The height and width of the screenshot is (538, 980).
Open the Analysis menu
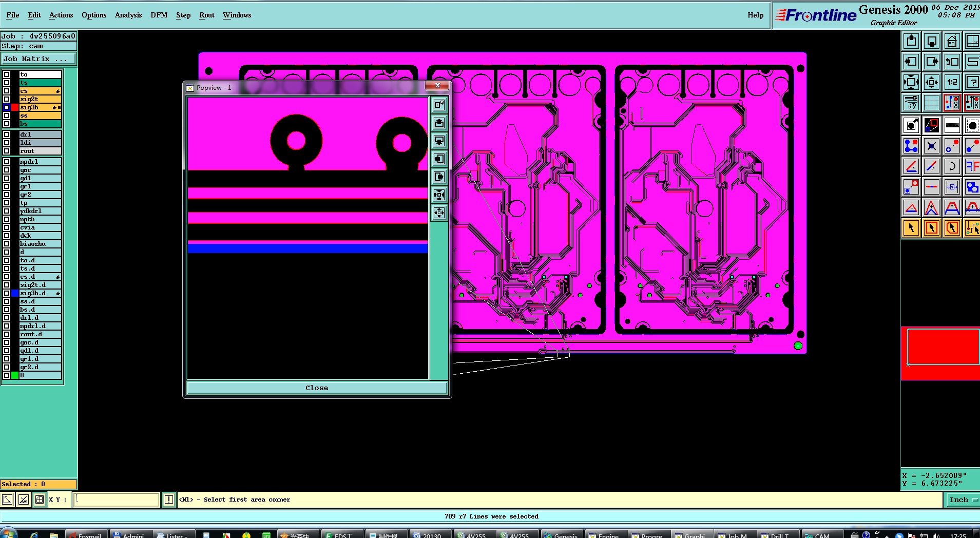tap(128, 15)
